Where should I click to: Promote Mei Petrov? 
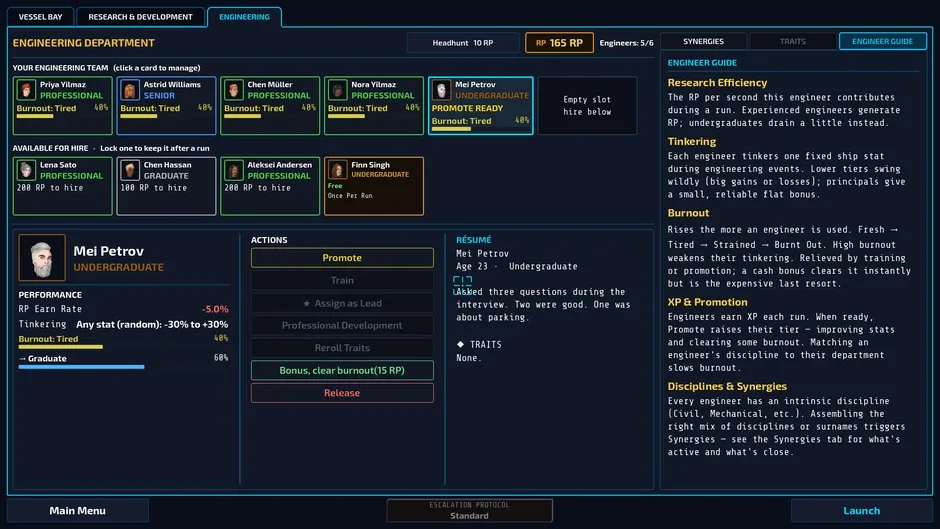pyautogui.click(x=342, y=258)
